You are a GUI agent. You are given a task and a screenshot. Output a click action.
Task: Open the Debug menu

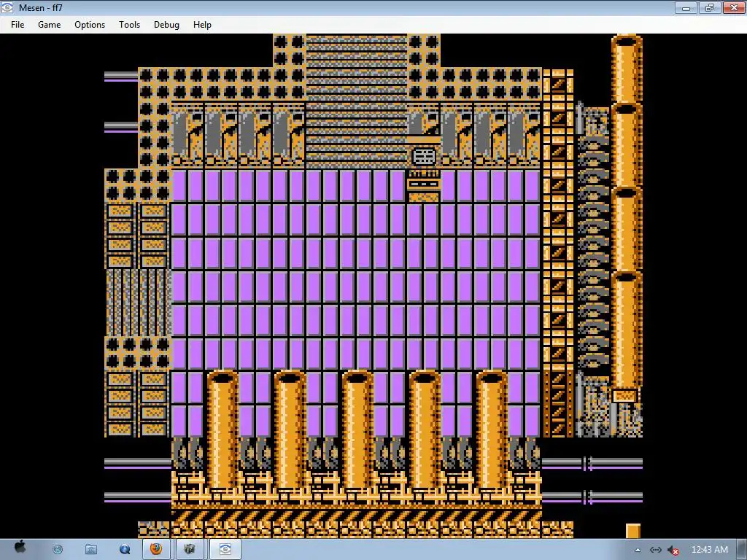point(166,25)
